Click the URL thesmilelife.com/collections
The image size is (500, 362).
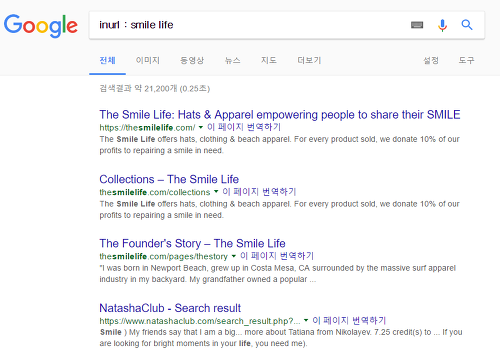pyautogui.click(x=155, y=192)
